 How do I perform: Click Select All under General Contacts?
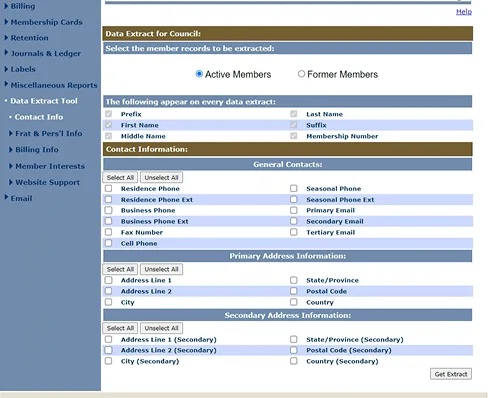coord(120,178)
